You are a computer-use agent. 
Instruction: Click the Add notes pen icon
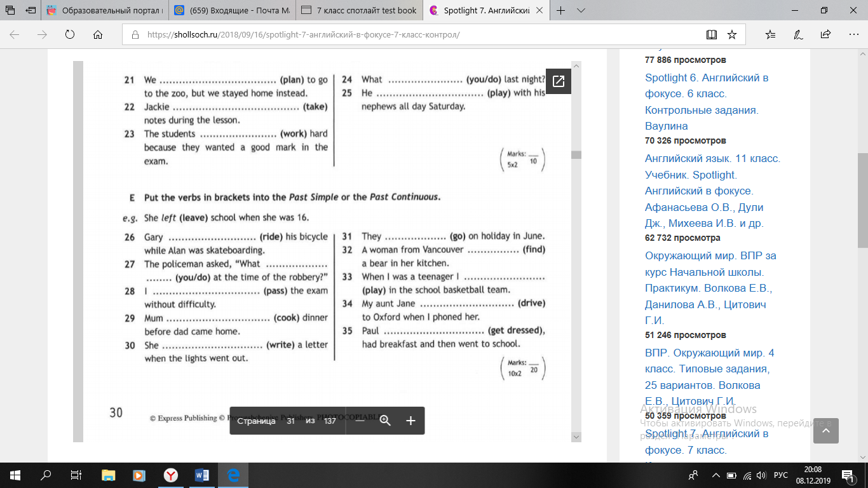[x=798, y=34]
